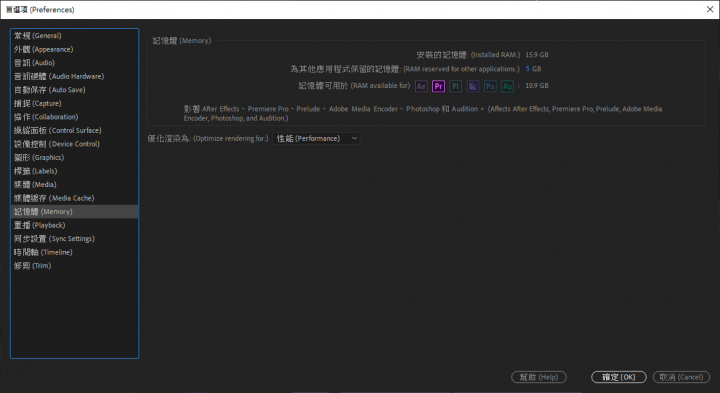This screenshot has width=720, height=393.
Task: Click the Installed RAM 15.9 GB value
Action: (x=537, y=55)
